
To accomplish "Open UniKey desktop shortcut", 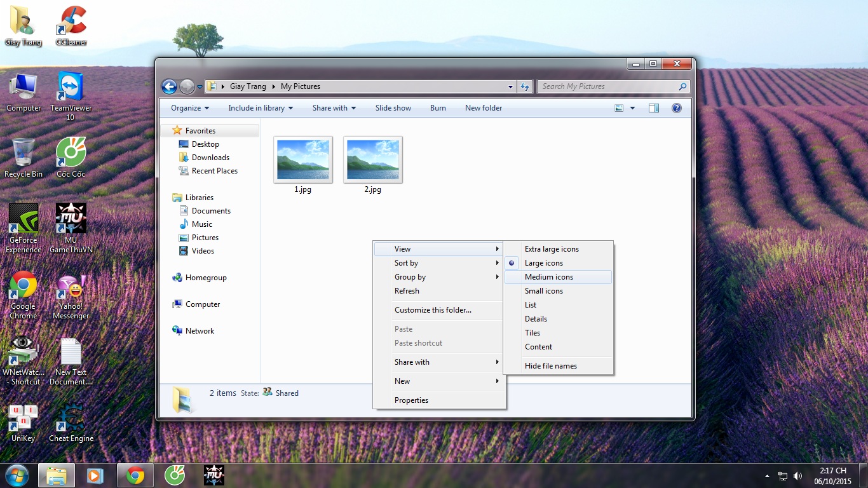I will click(24, 423).
